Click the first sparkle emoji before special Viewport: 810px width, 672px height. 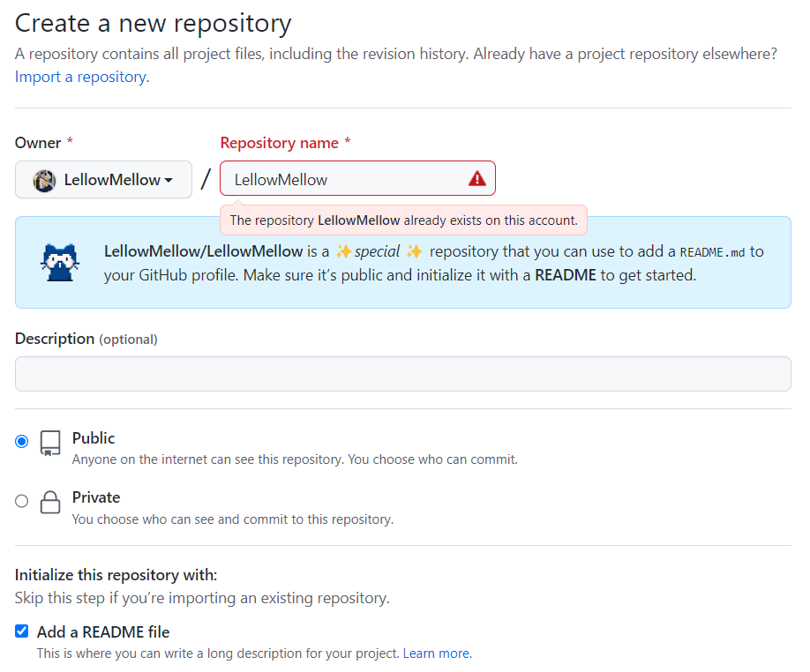tap(344, 251)
